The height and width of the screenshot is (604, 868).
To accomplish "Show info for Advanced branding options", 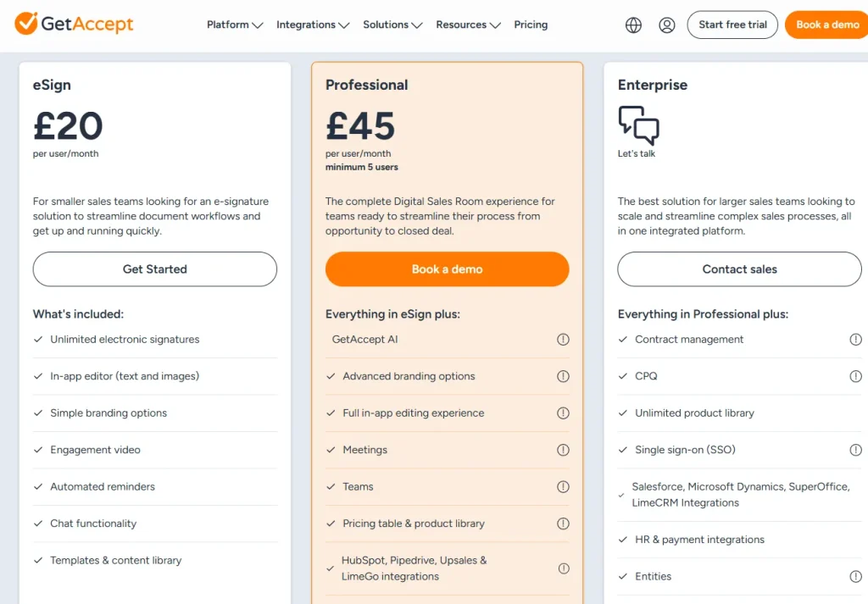I will [563, 376].
